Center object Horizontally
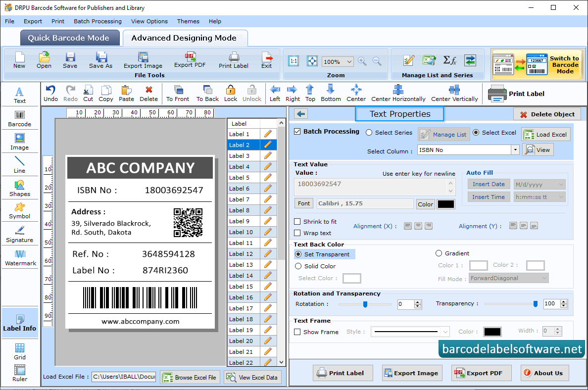The width and height of the screenshot is (588, 390). [398, 94]
